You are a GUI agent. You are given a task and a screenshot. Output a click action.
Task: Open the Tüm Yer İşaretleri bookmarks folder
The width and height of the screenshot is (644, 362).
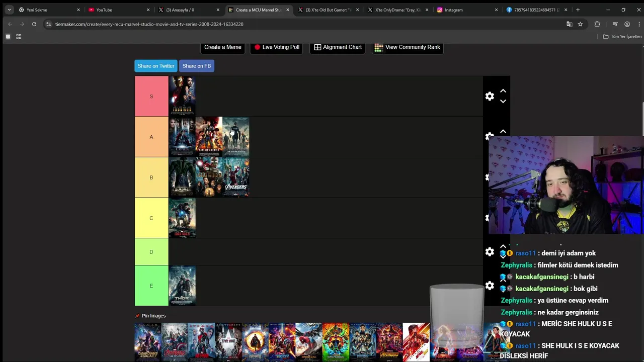point(622,36)
